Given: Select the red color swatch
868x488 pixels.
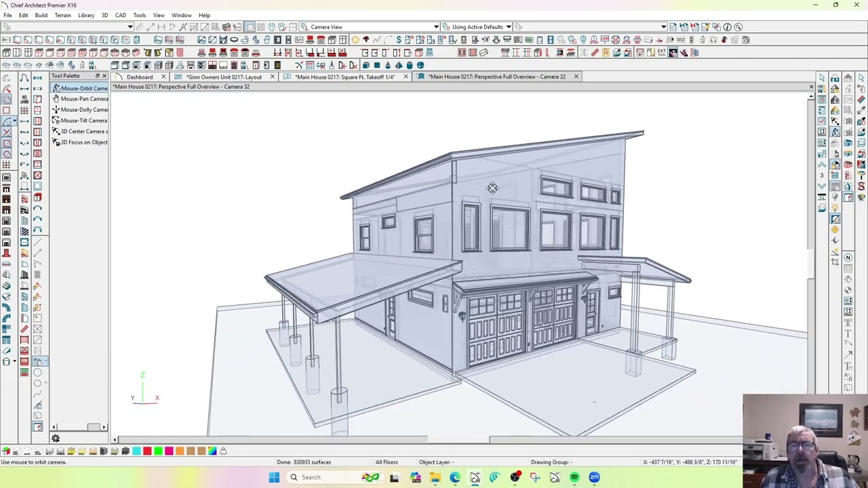Looking at the screenshot, I should click(x=147, y=451).
